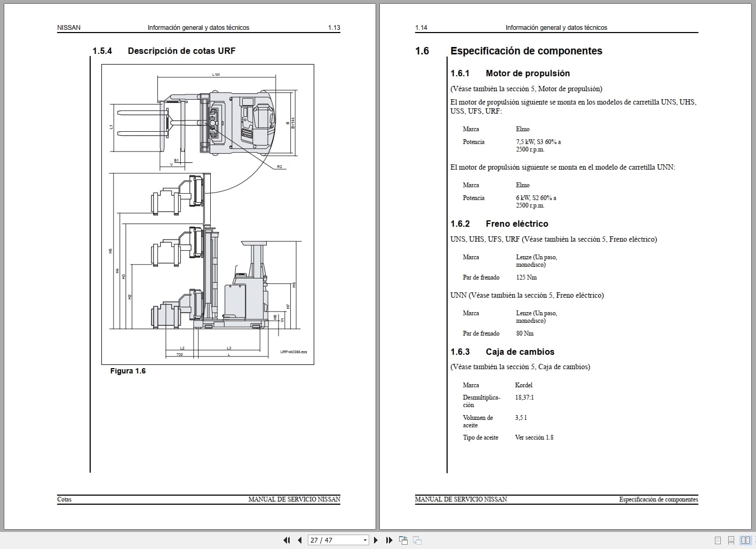Screen dimensions: 756x549
Task: Click the heading 1.6.2 Freno eléctrico
Action: [499, 224]
